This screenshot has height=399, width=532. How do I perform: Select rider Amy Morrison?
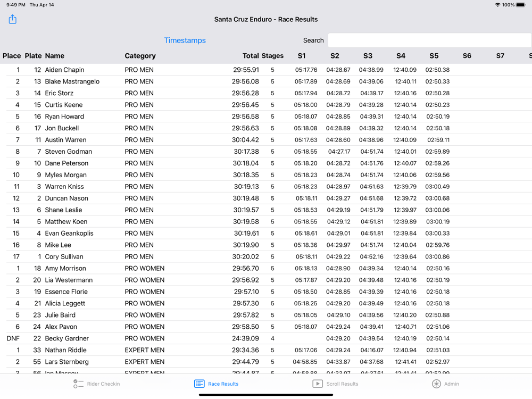pos(65,268)
